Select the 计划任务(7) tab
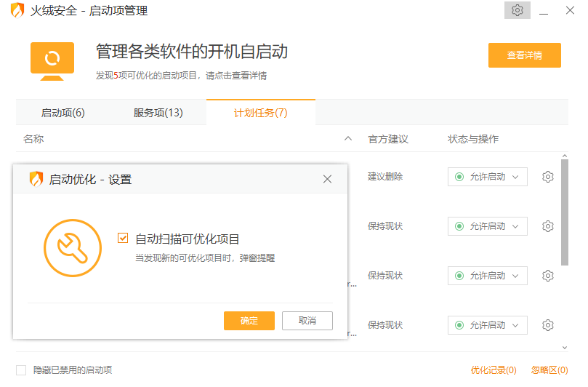This screenshot has width=588, height=387. [261, 113]
